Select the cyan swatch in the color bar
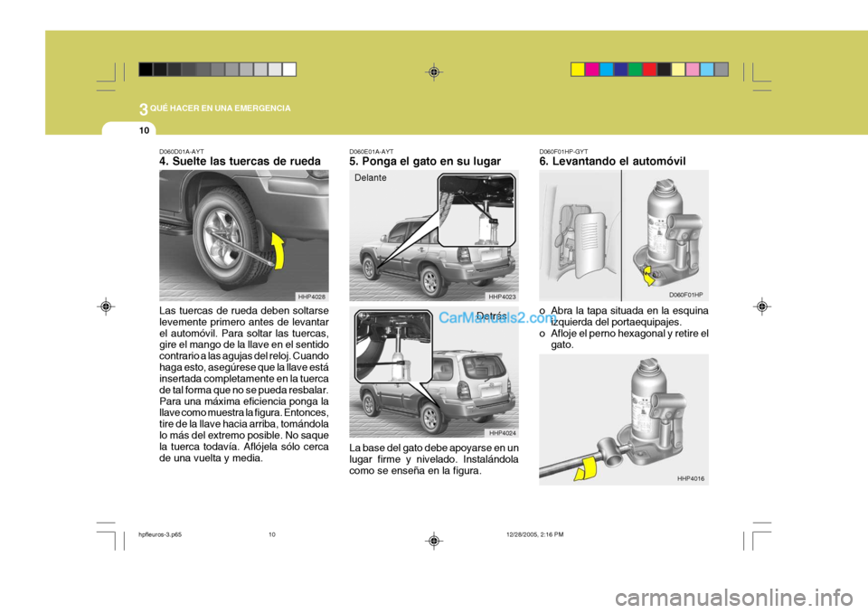This screenshot has height=613, width=868. coord(607,70)
